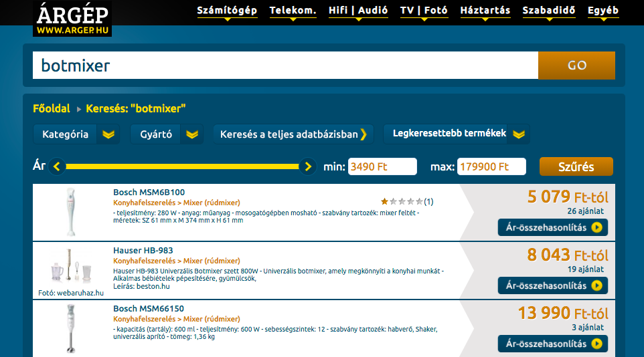Expand the Gyártó dropdown
This screenshot has width=644, height=357.
pyautogui.click(x=167, y=134)
